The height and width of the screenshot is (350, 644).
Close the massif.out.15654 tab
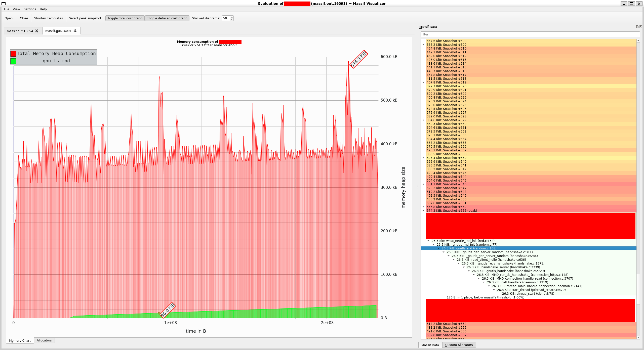[36, 31]
